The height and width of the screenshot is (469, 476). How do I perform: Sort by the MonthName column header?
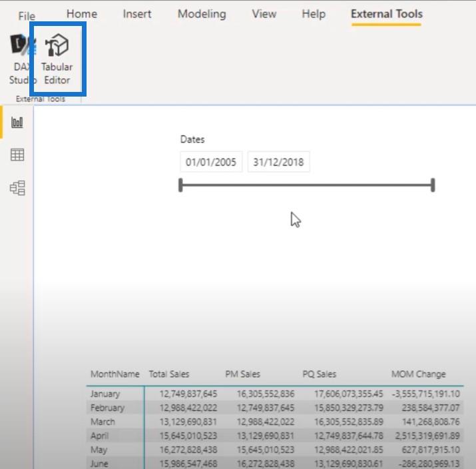click(115, 374)
